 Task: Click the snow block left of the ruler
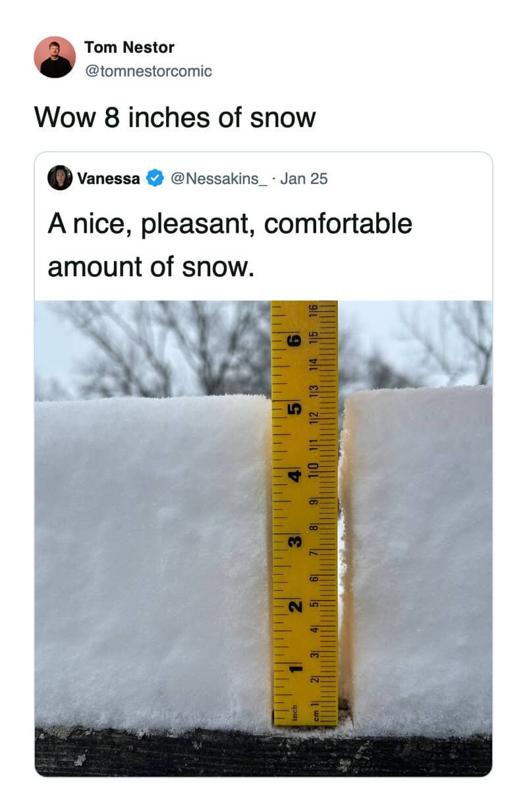152,560
